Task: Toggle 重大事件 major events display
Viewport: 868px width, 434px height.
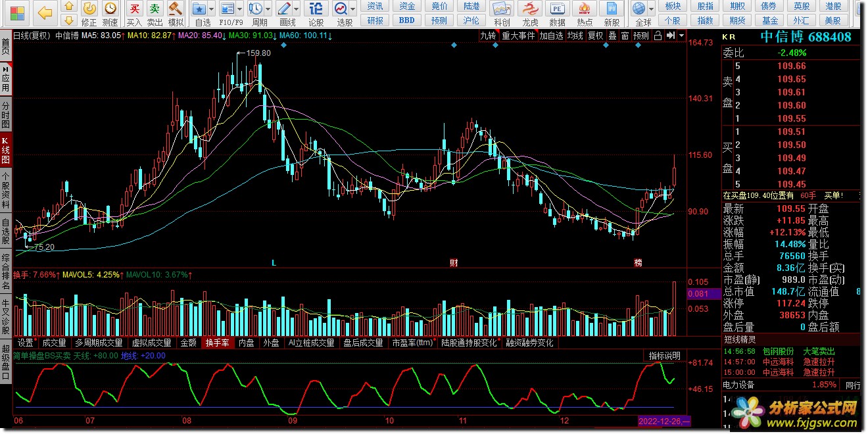Action: pos(518,36)
